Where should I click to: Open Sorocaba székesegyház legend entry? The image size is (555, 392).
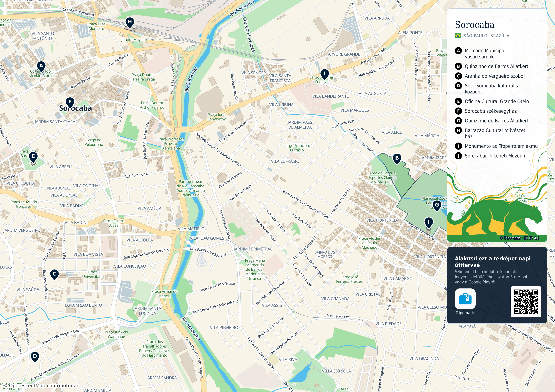tap(491, 111)
